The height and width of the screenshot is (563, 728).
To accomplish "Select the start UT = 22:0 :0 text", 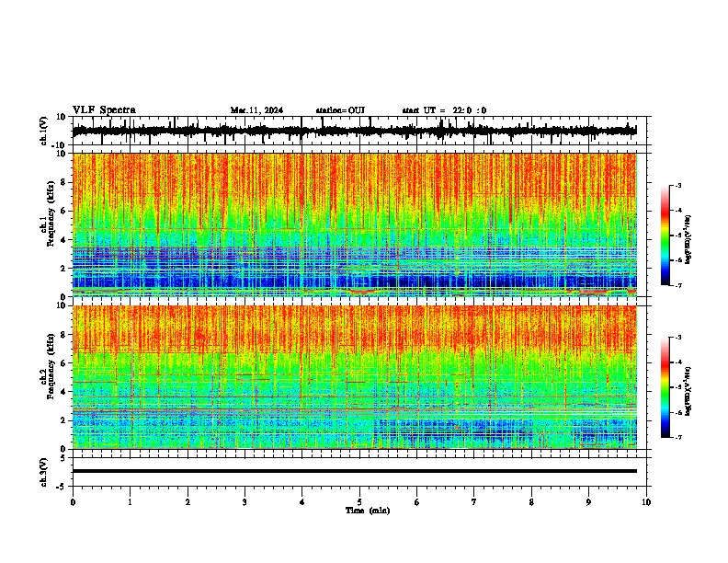I will [444, 110].
